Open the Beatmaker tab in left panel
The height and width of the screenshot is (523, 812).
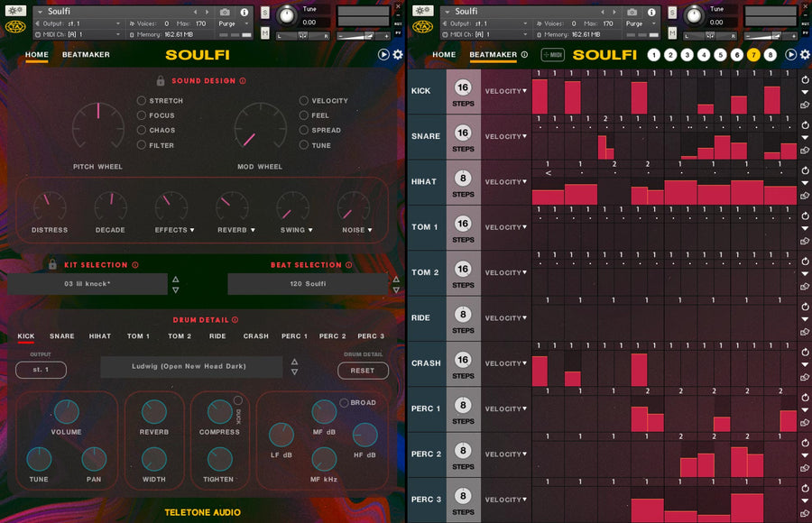coord(86,54)
